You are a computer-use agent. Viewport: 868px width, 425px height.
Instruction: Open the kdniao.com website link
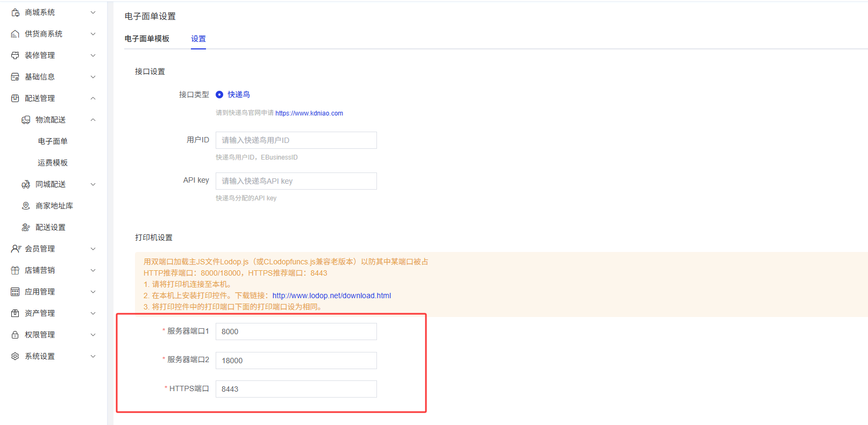point(309,113)
